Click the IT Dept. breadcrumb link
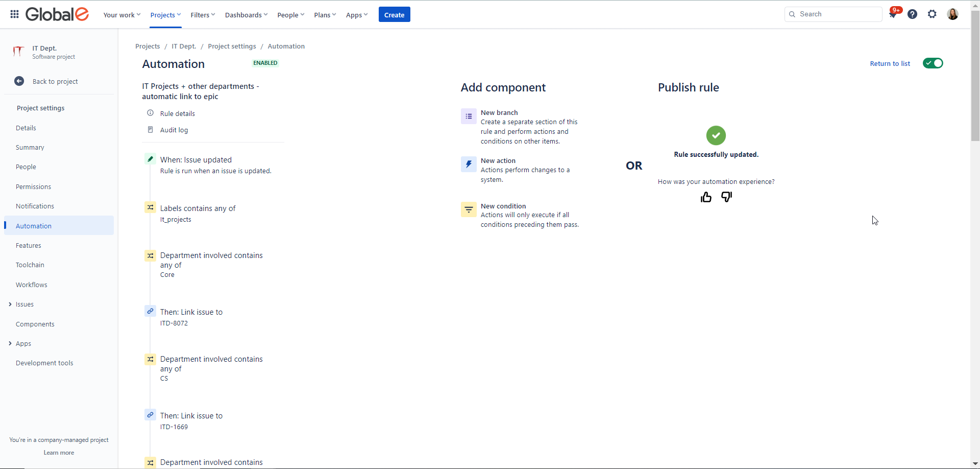 pos(184,46)
